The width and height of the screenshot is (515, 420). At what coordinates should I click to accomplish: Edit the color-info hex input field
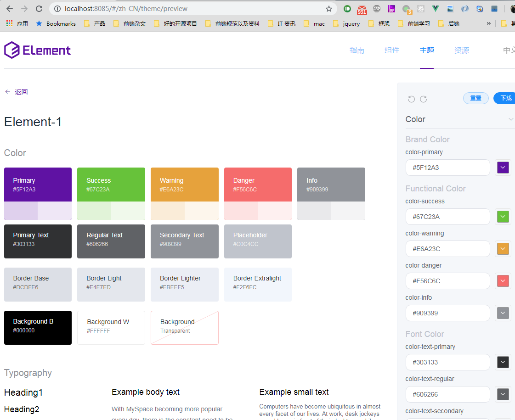(447, 313)
